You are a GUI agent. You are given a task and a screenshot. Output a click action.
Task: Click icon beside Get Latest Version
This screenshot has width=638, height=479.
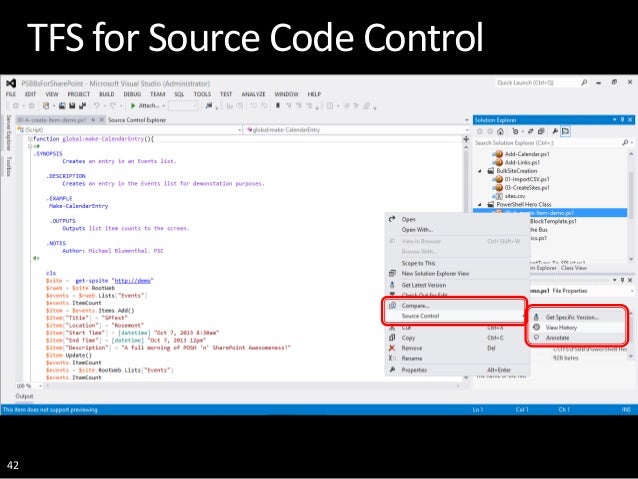coord(392,285)
